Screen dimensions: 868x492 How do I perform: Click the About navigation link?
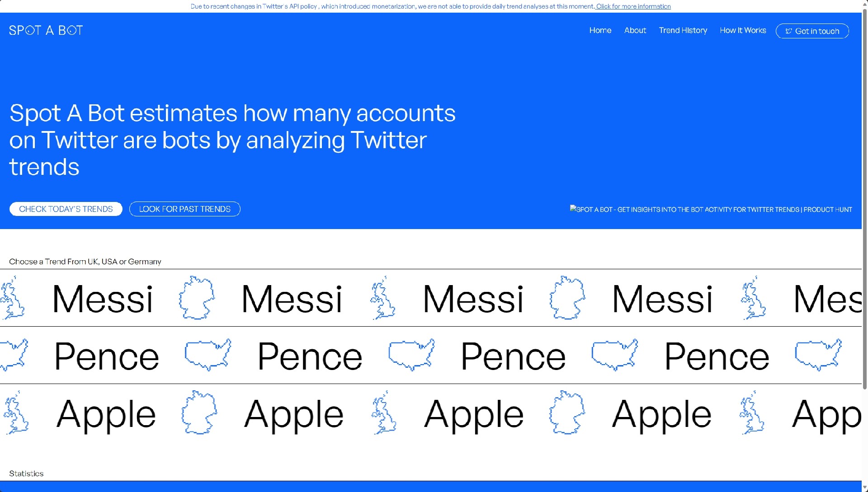635,30
